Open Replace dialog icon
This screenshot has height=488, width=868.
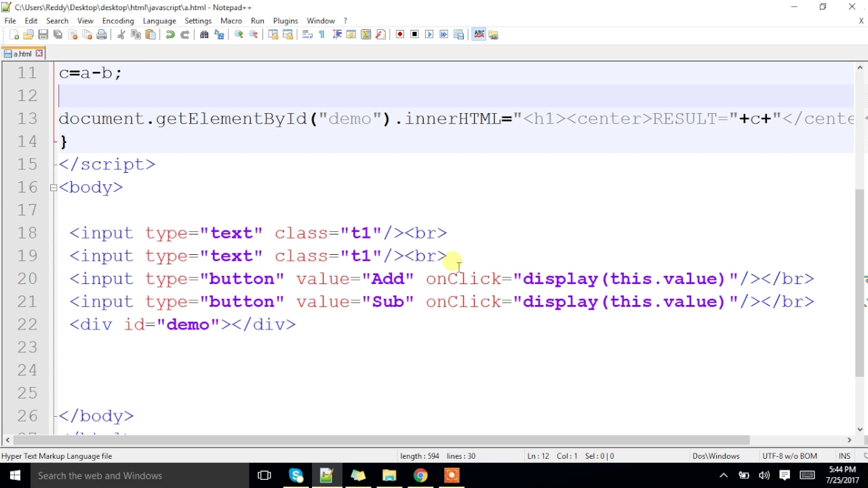click(219, 35)
